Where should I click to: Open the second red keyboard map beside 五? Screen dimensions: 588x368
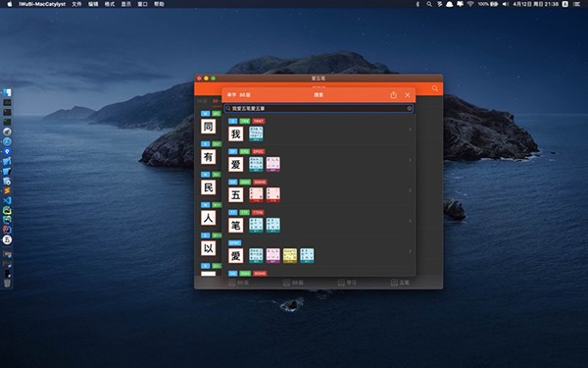pos(273,194)
